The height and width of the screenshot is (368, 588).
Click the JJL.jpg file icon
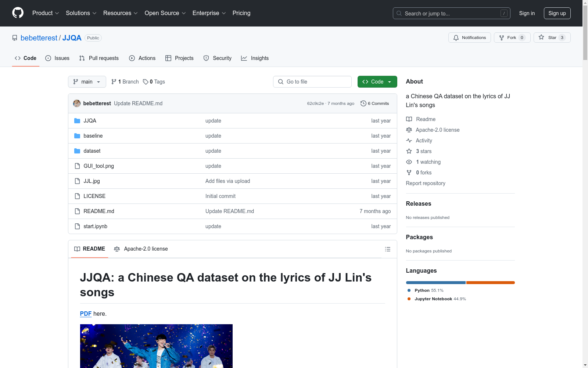tap(77, 181)
